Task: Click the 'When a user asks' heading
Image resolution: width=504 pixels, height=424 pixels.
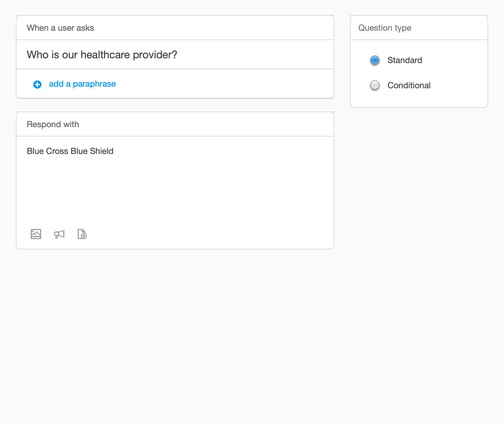Action: tap(60, 28)
